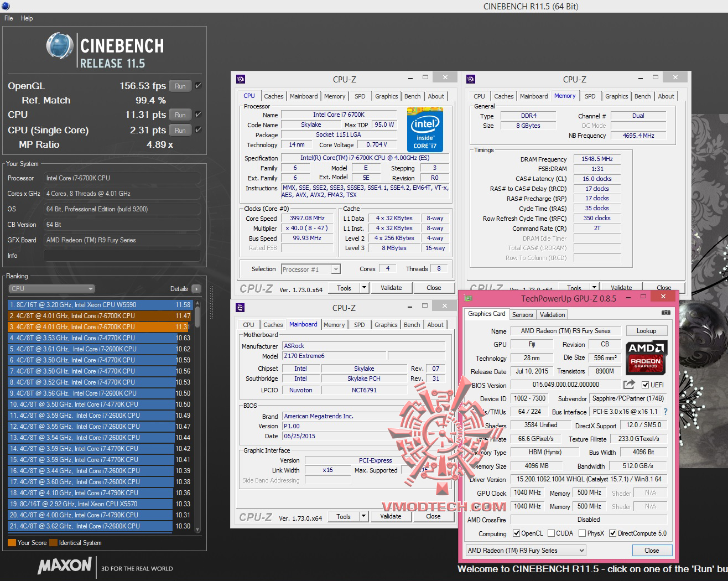Image resolution: width=728 pixels, height=581 pixels.
Task: Toggle the DirectCompute 5.0 checkbox
Action: 612,533
